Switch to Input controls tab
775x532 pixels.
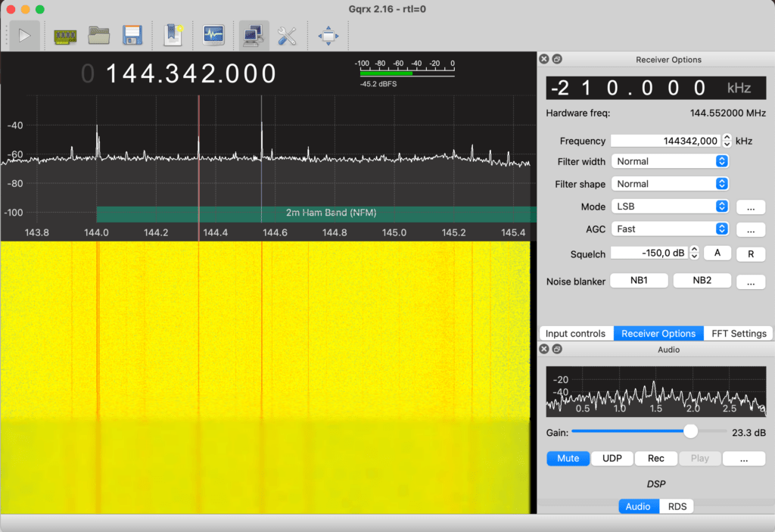575,333
